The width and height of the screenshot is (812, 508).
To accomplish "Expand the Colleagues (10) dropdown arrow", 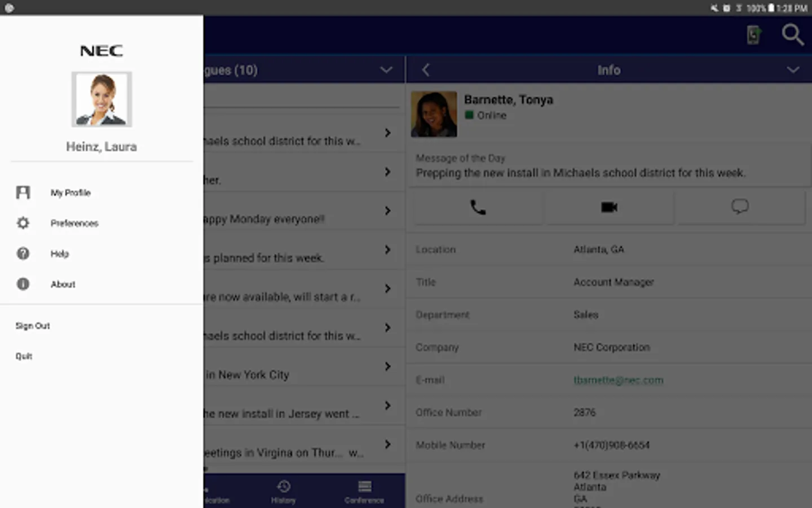I will point(386,70).
